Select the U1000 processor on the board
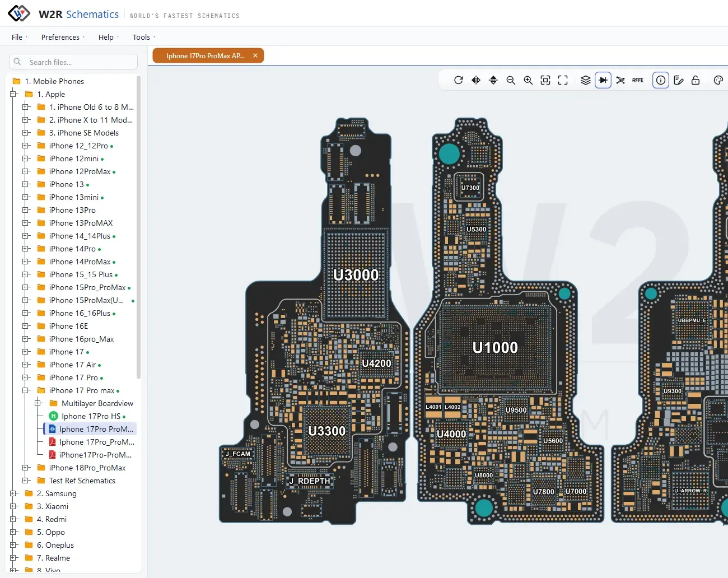The width and height of the screenshot is (728, 578). [x=495, y=347]
